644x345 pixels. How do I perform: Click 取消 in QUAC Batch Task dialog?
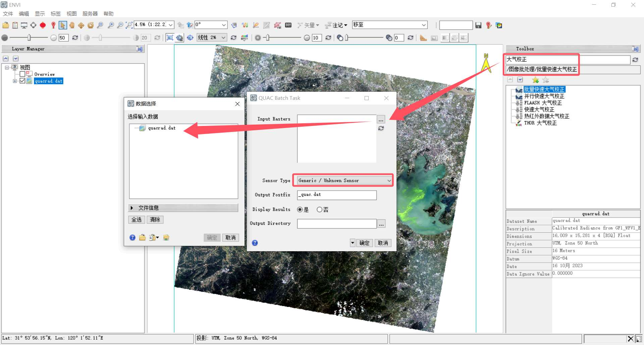coord(383,243)
